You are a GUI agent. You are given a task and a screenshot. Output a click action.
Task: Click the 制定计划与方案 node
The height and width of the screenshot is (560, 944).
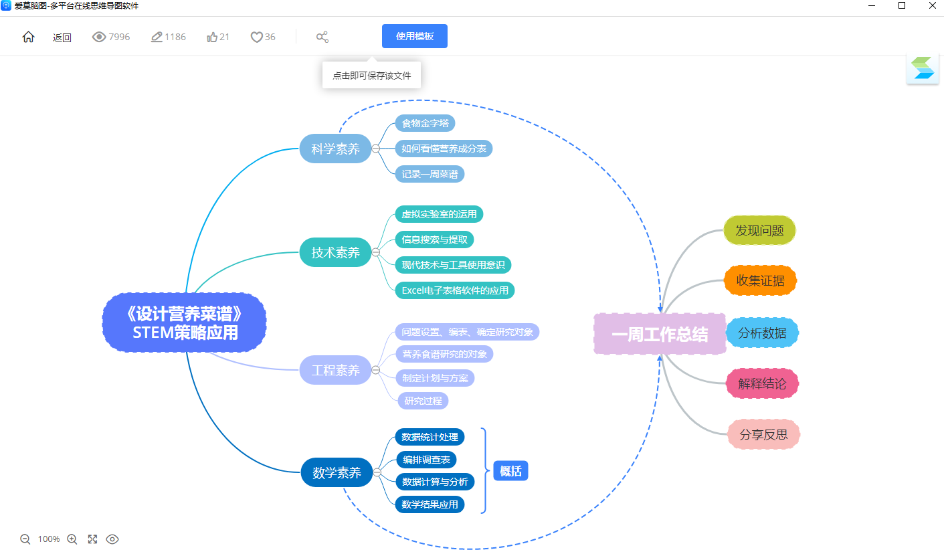(x=434, y=378)
